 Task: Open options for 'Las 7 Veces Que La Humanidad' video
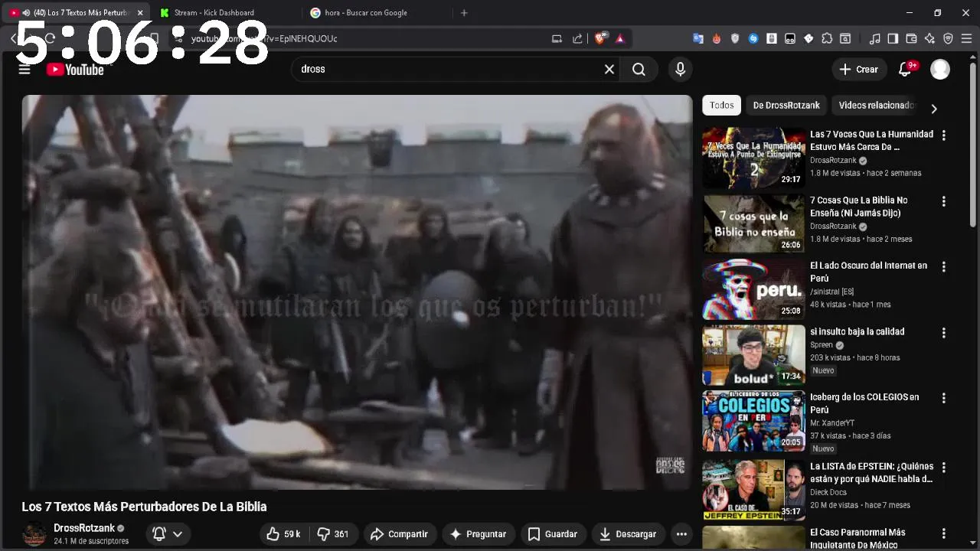pyautogui.click(x=943, y=135)
